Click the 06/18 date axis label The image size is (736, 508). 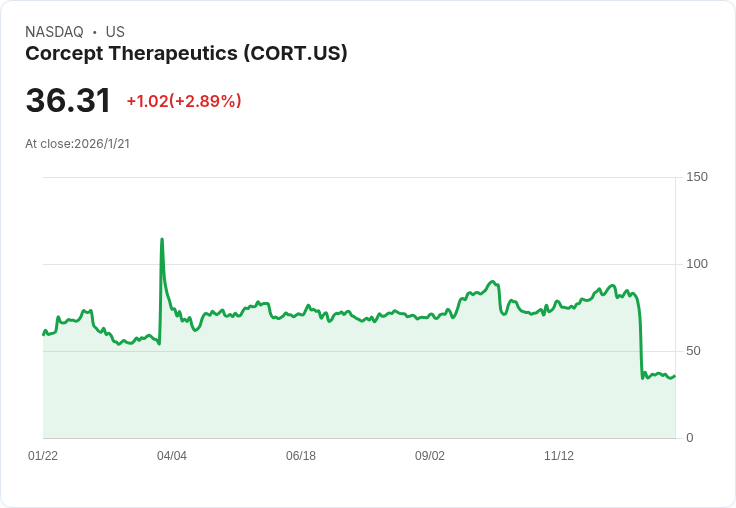tap(301, 456)
